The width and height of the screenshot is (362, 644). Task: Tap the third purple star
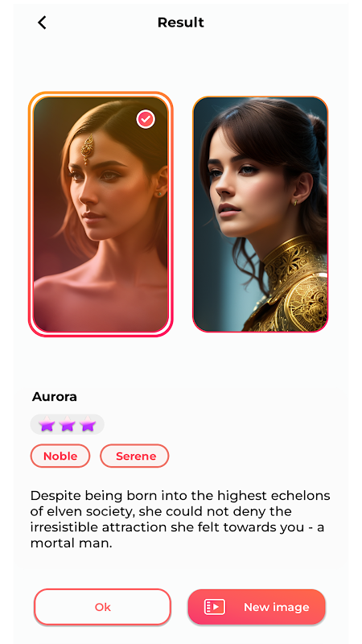click(x=88, y=424)
